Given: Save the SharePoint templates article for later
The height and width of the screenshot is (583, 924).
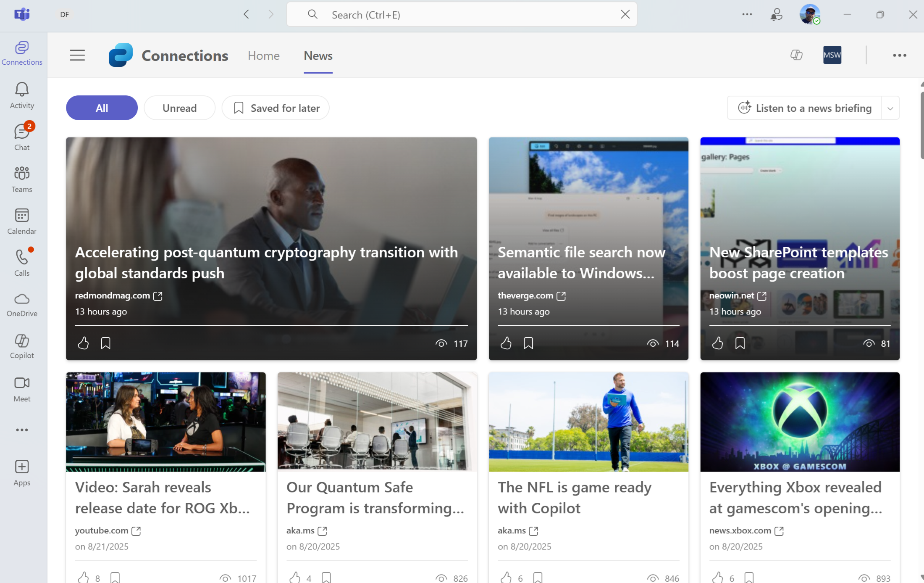Looking at the screenshot, I should [x=740, y=343].
